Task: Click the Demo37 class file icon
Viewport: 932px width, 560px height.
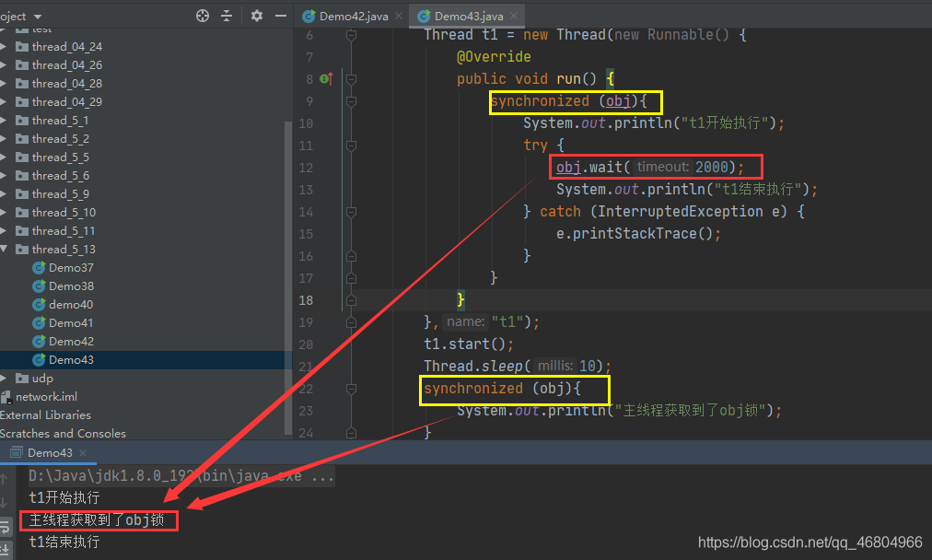Action: pyautogui.click(x=39, y=267)
